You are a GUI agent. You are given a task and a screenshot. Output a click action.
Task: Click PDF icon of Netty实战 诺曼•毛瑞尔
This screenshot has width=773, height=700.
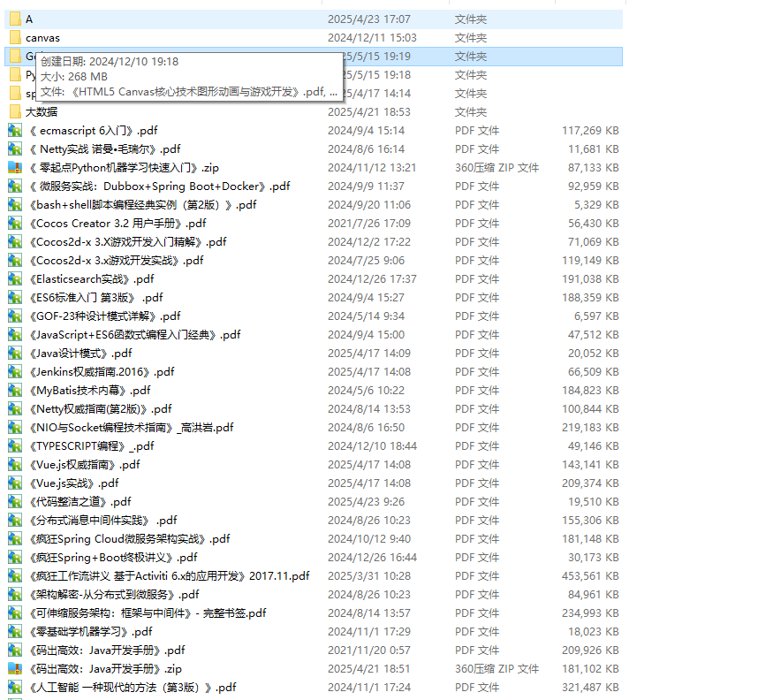[15, 149]
